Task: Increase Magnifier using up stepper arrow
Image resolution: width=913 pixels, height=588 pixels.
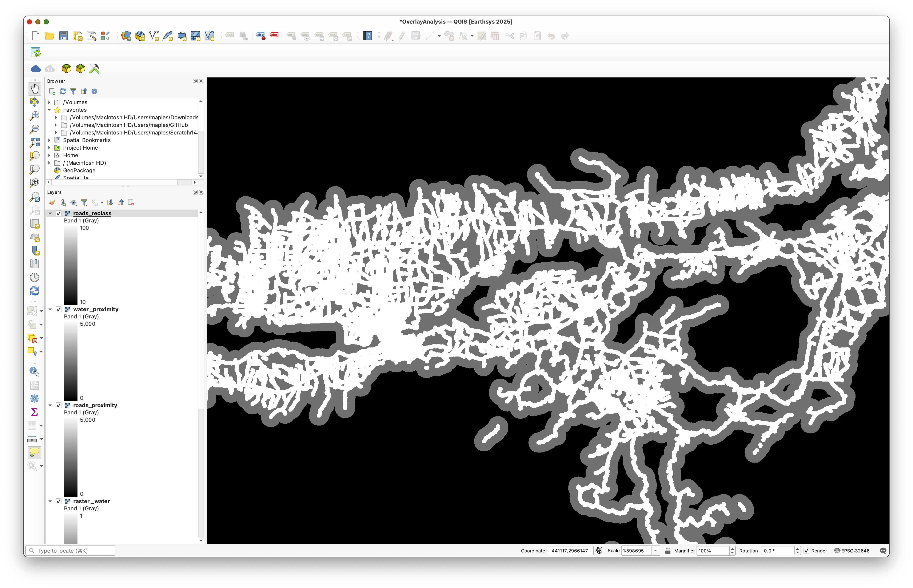Action: click(x=732, y=549)
